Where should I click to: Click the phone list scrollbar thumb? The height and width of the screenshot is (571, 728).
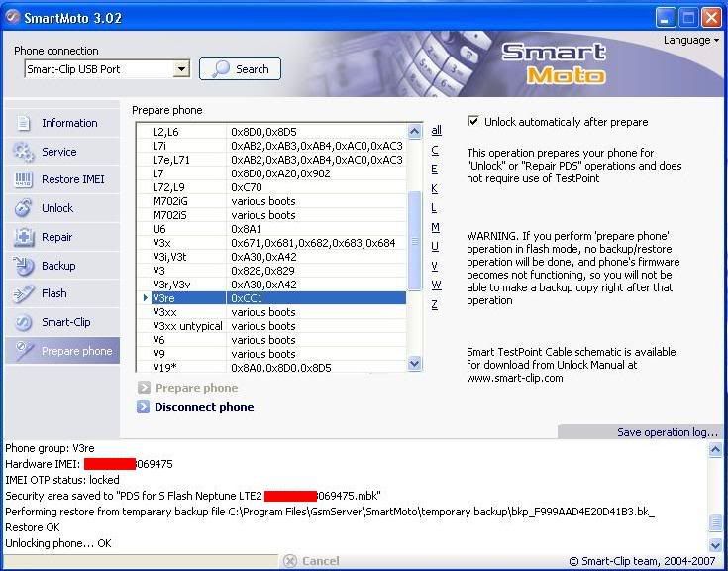[415, 241]
